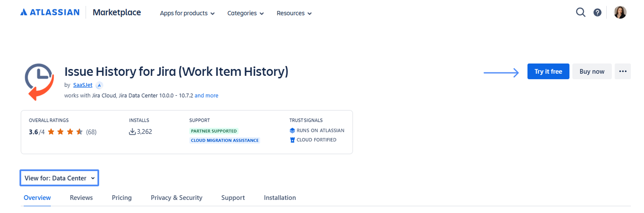644x213 pixels.
Task: Click the Try it free button
Action: pos(548,72)
